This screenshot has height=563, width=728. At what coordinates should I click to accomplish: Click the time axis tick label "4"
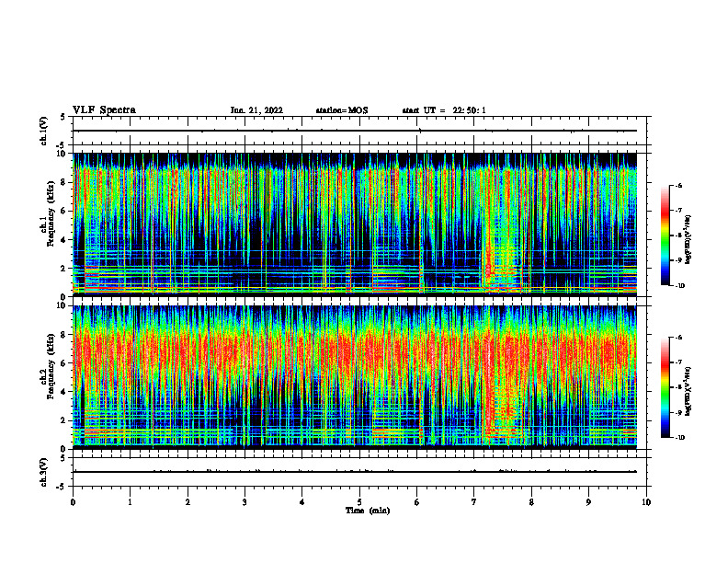(302, 502)
